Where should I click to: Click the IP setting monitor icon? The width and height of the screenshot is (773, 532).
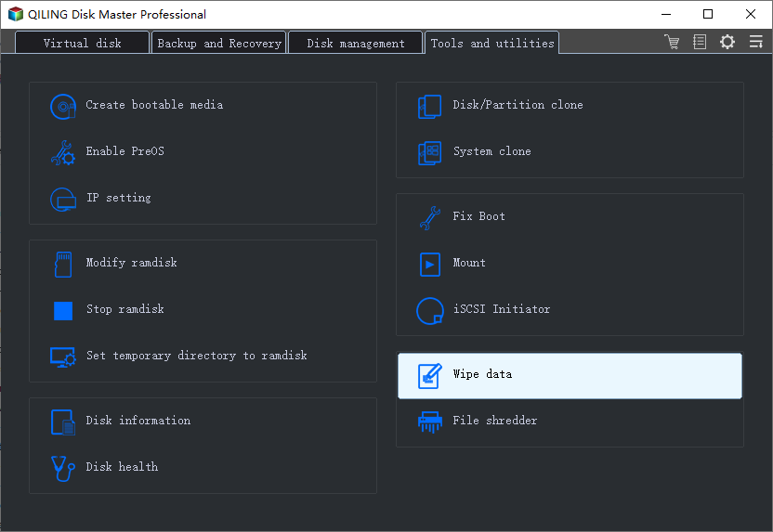pos(63,200)
